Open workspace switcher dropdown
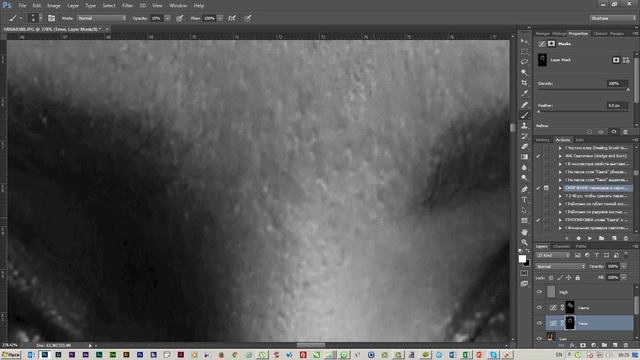Image resolution: width=640 pixels, height=360 pixels. [x=612, y=18]
